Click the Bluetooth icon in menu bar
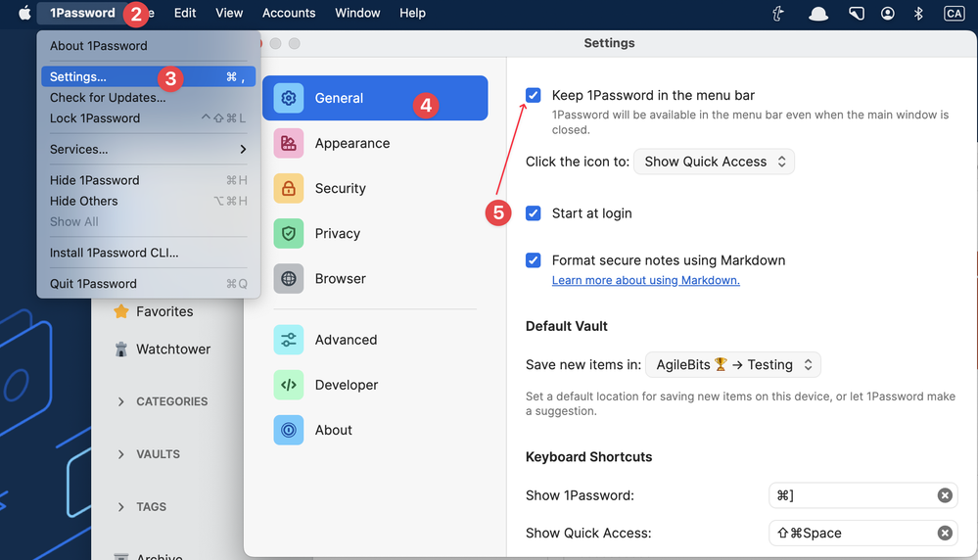 918,13
